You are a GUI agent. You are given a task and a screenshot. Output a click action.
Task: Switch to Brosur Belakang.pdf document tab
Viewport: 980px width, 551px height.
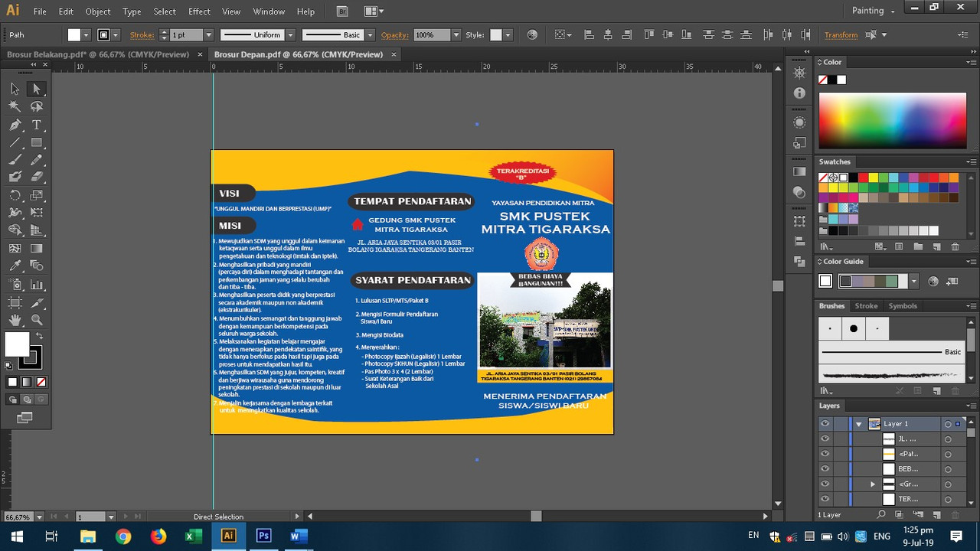coord(98,55)
